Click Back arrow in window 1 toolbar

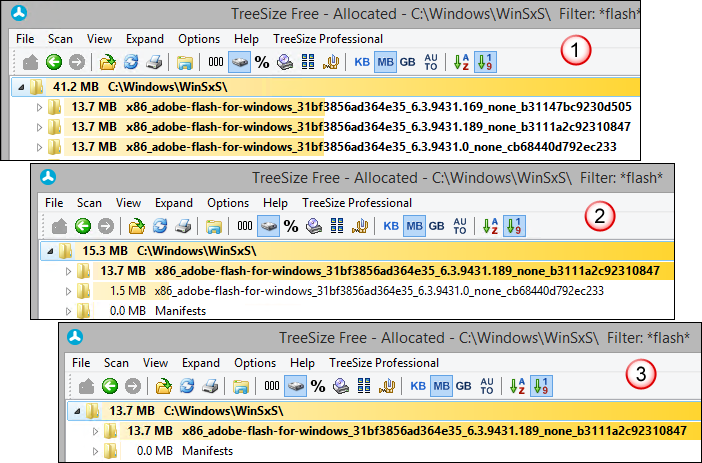tap(54, 62)
